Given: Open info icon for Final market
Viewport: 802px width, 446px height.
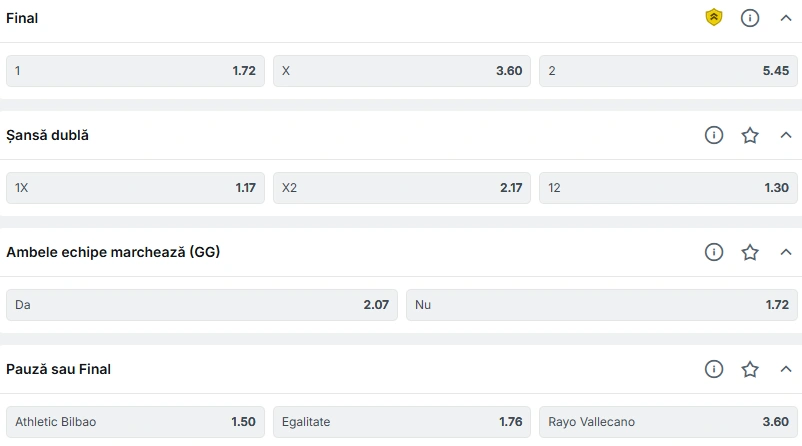Looking at the screenshot, I should coord(750,18).
